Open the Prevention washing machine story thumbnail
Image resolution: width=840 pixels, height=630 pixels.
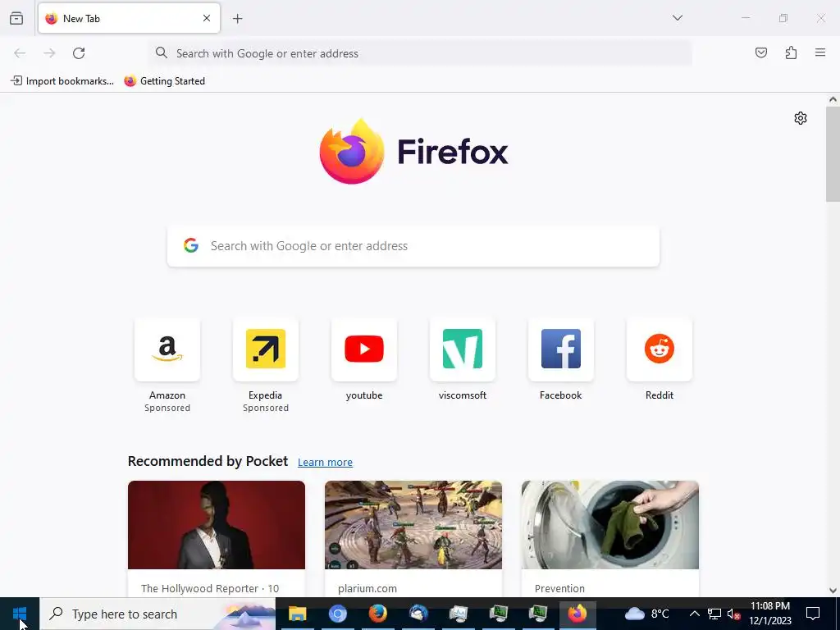coord(610,524)
